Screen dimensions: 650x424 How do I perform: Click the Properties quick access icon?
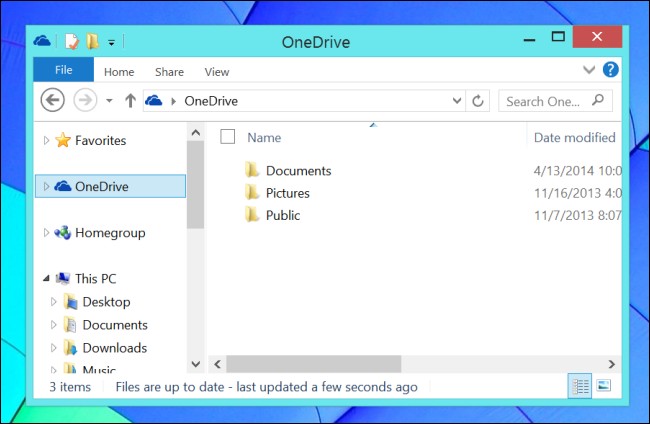(72, 41)
